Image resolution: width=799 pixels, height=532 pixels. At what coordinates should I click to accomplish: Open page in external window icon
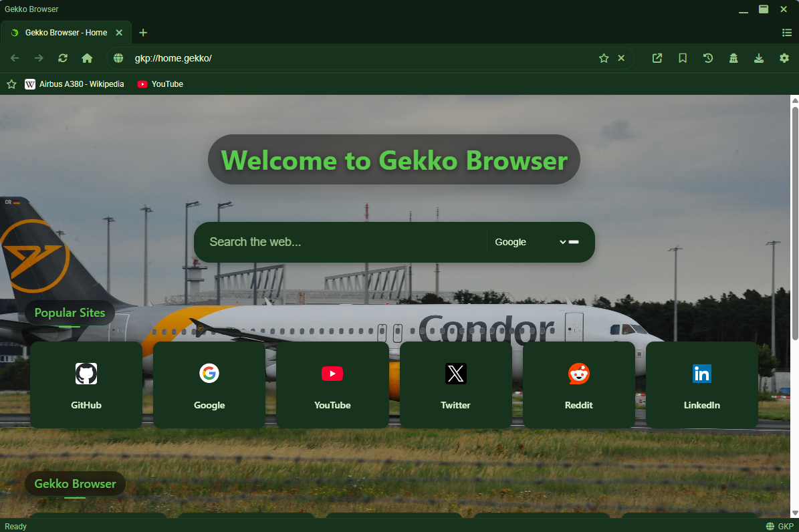(657, 58)
